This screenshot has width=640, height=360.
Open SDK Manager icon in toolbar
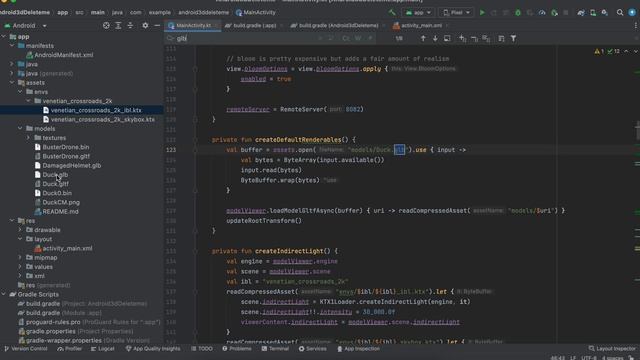coord(604,13)
